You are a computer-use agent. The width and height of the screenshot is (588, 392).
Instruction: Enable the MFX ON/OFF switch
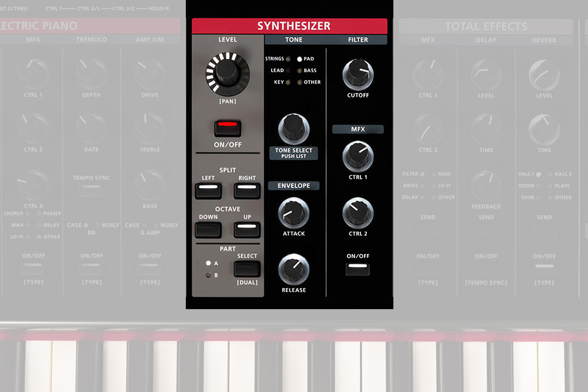(x=358, y=269)
